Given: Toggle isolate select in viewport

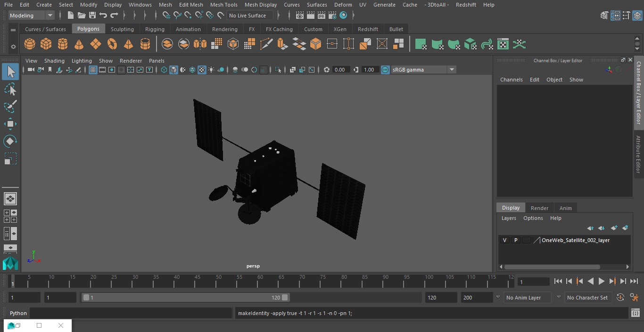Looking at the screenshot, I should coord(278,70).
